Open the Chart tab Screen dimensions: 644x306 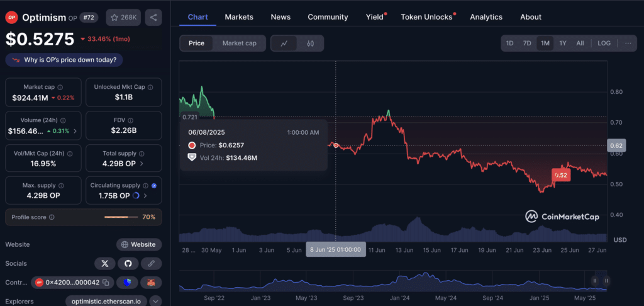(x=197, y=17)
